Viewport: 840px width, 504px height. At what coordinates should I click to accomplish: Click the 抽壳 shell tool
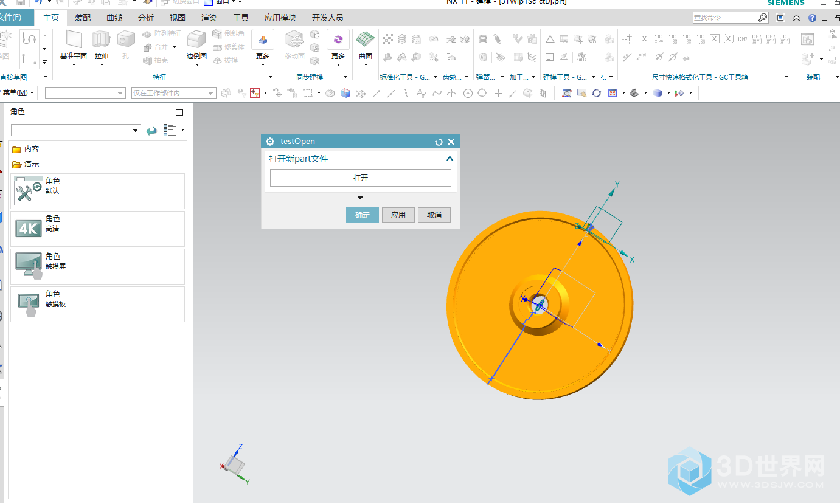[156, 60]
